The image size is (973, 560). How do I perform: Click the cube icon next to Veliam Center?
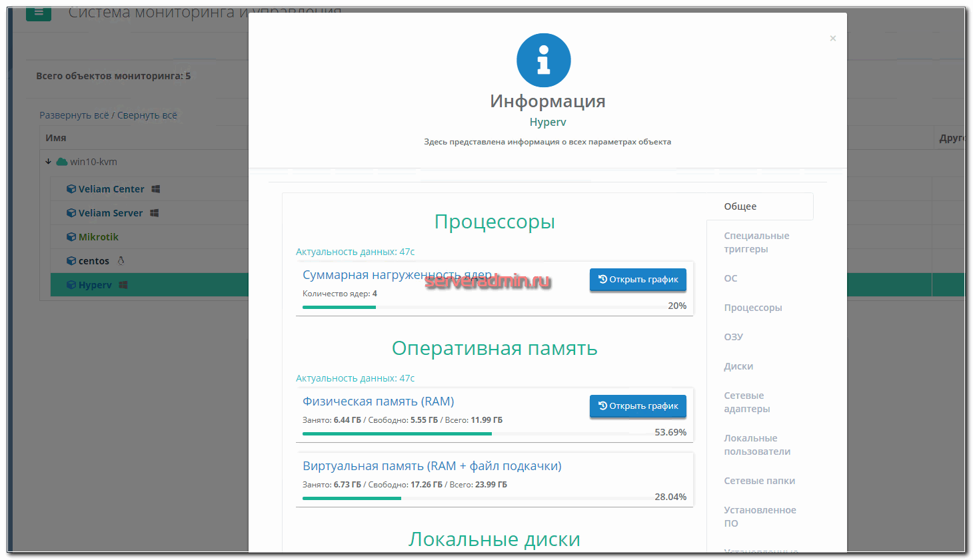click(71, 189)
